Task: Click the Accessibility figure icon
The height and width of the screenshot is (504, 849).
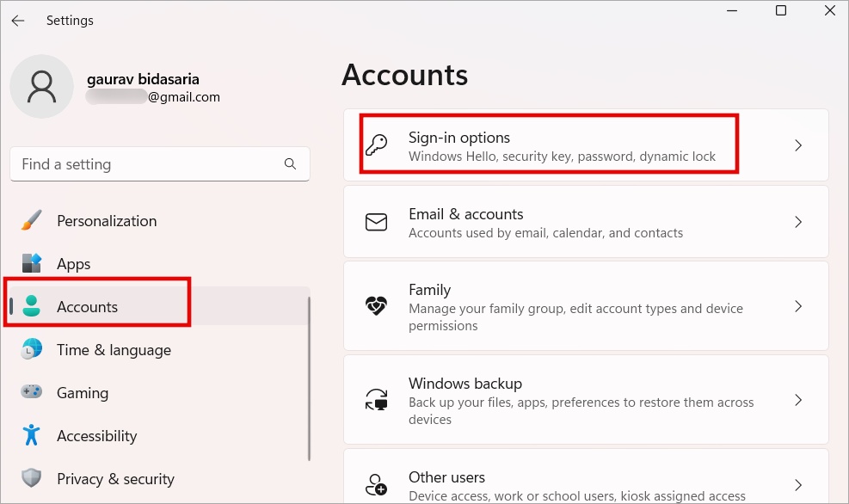Action: tap(32, 434)
